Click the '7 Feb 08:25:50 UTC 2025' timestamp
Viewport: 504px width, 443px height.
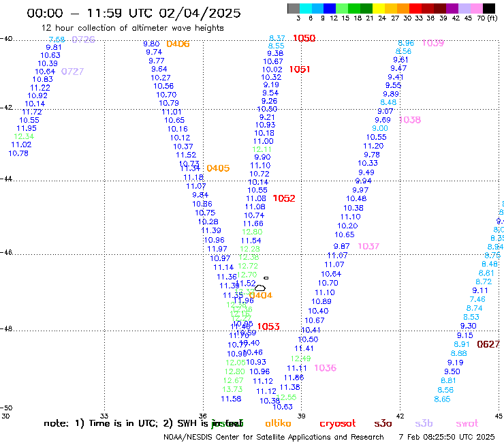447,437
